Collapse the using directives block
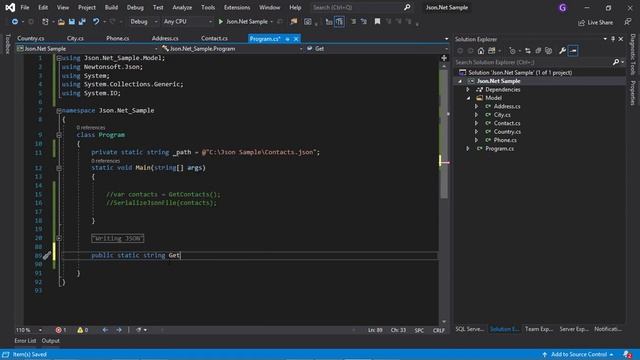640x360 pixels. point(59,58)
